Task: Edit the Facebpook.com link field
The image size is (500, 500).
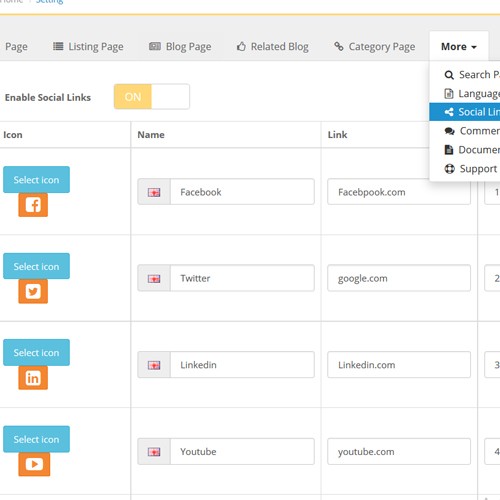Action: click(399, 192)
